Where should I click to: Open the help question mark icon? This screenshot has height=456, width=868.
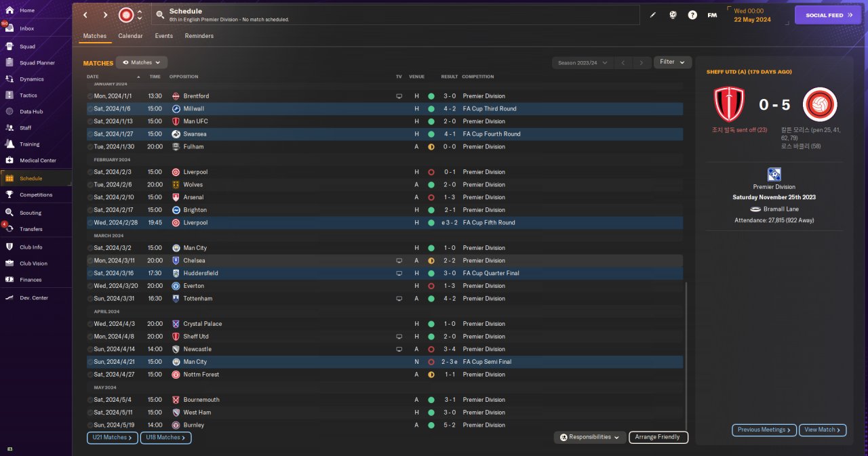pos(692,15)
